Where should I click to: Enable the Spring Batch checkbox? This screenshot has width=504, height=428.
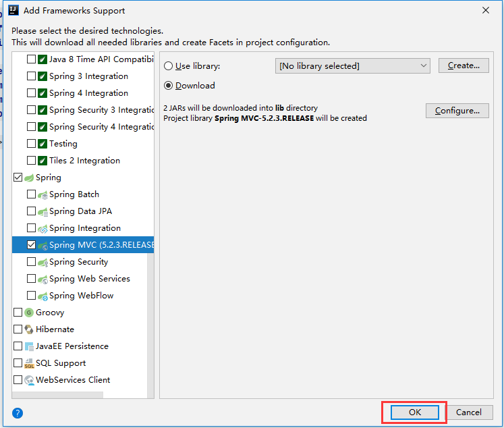pos(31,194)
